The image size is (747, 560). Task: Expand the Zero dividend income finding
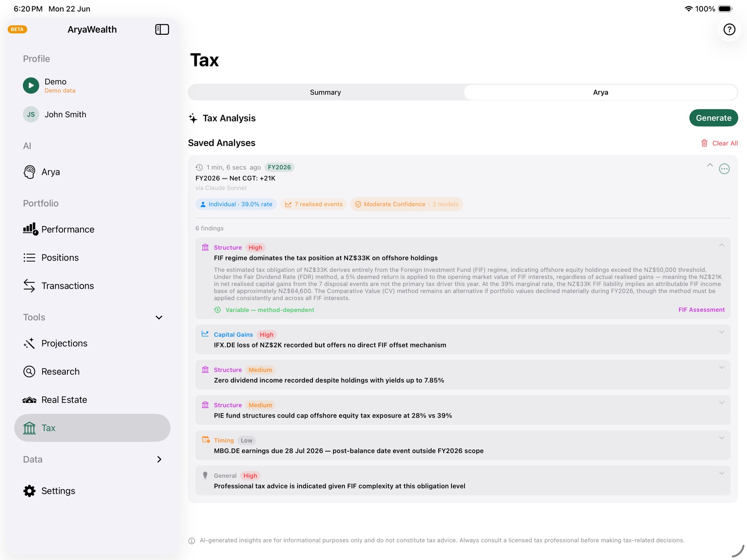point(722,368)
